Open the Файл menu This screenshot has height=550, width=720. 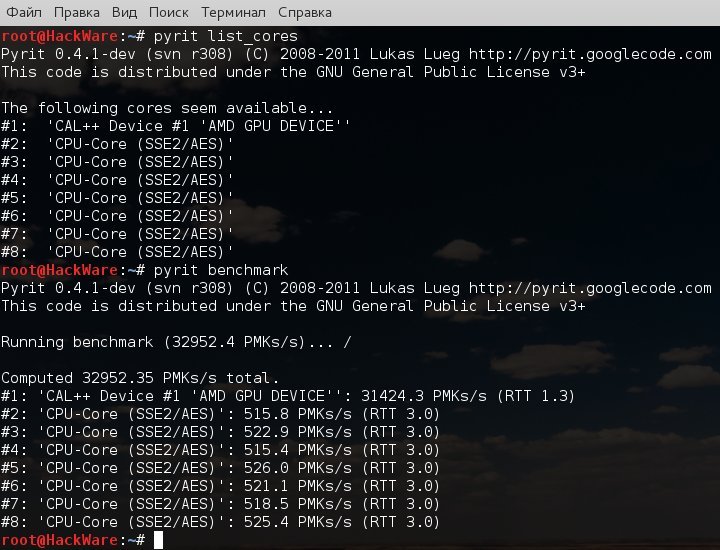click(24, 12)
